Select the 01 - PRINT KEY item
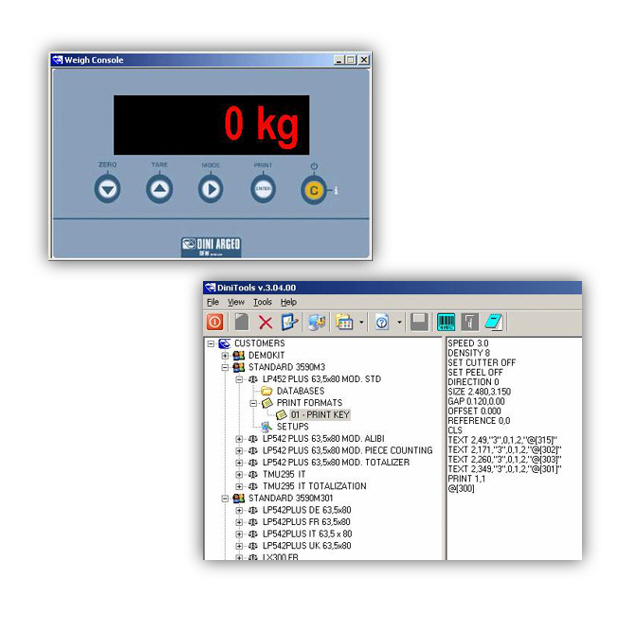This screenshot has height=617, width=642. [x=319, y=414]
